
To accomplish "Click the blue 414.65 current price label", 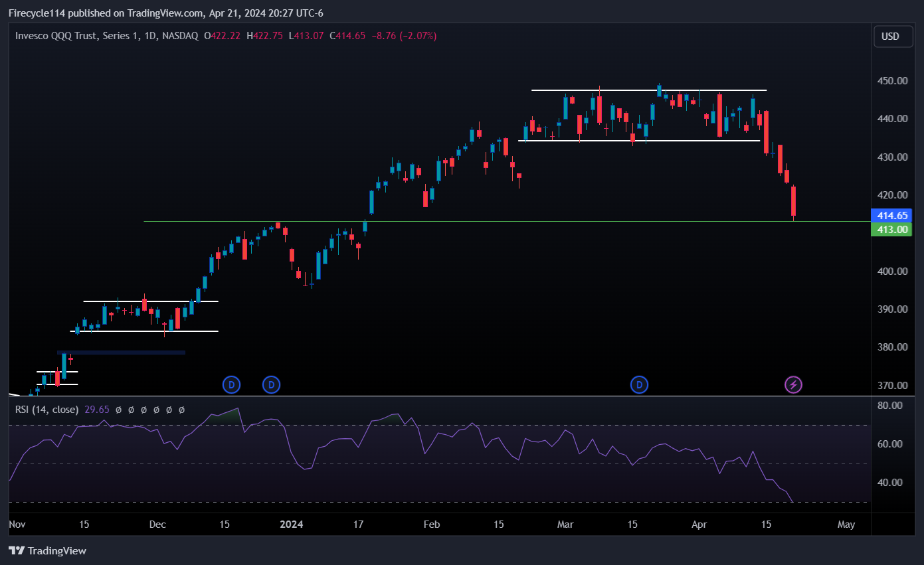I will [893, 216].
